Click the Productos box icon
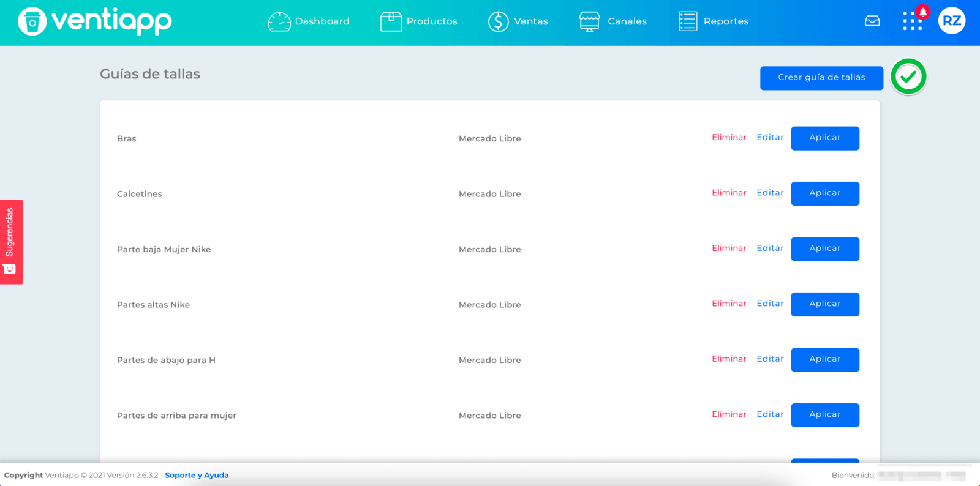This screenshot has width=980, height=486. [391, 21]
